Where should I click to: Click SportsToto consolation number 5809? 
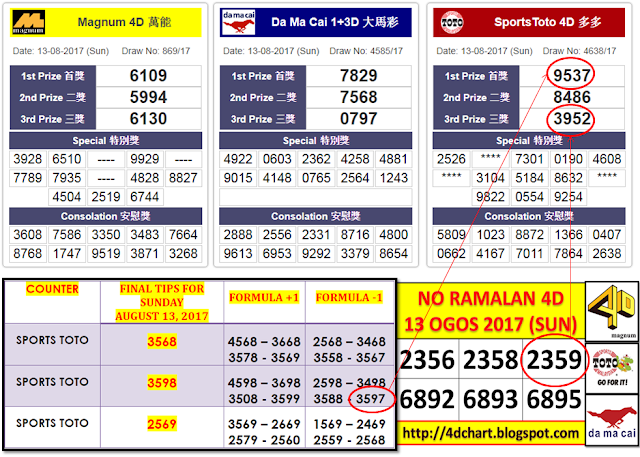point(451,235)
